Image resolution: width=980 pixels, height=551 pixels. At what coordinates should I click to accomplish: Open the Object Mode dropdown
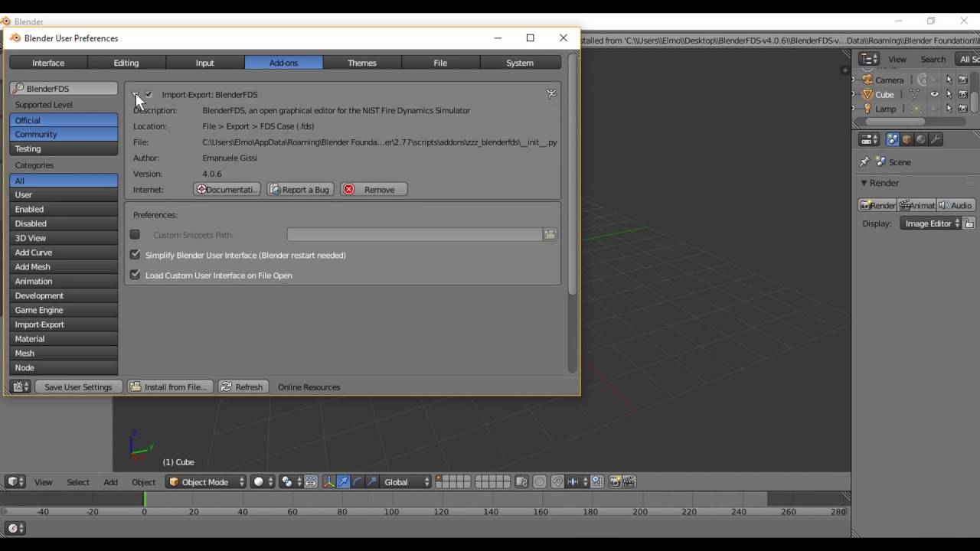(x=206, y=481)
